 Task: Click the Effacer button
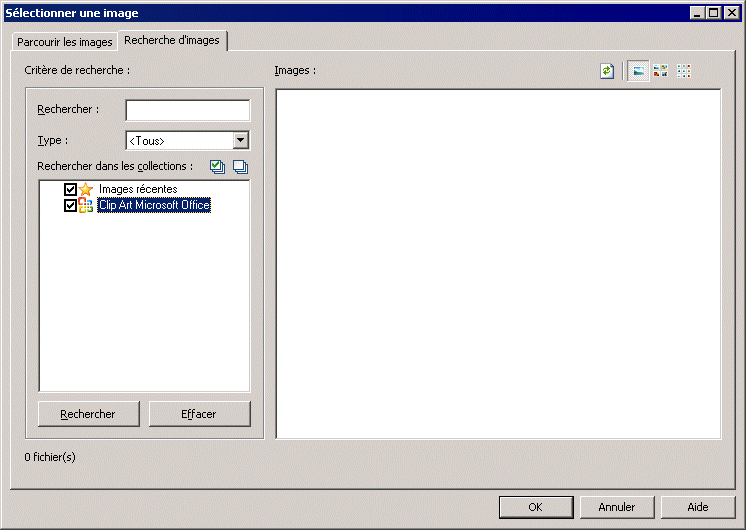[199, 414]
